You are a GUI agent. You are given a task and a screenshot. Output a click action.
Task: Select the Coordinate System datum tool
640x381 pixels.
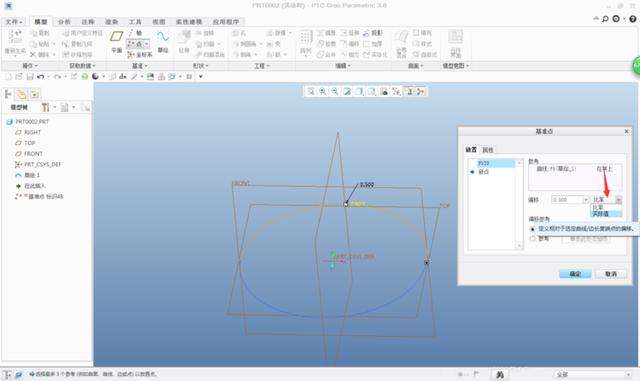click(x=140, y=54)
